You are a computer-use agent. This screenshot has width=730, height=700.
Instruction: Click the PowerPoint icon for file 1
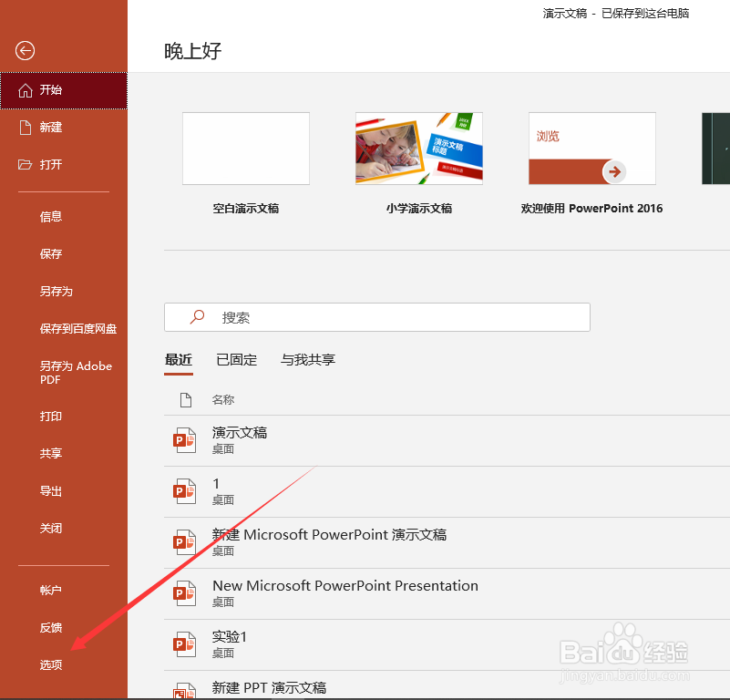[x=184, y=492]
